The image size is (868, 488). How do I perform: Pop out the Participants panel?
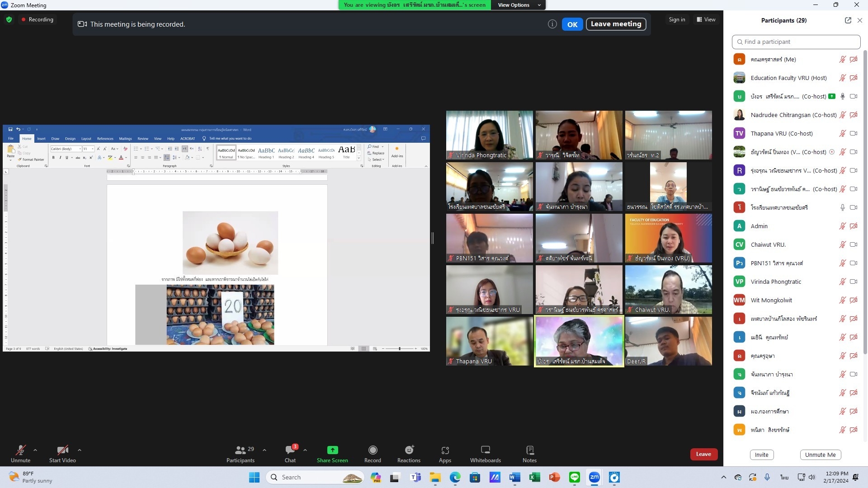pos(848,20)
